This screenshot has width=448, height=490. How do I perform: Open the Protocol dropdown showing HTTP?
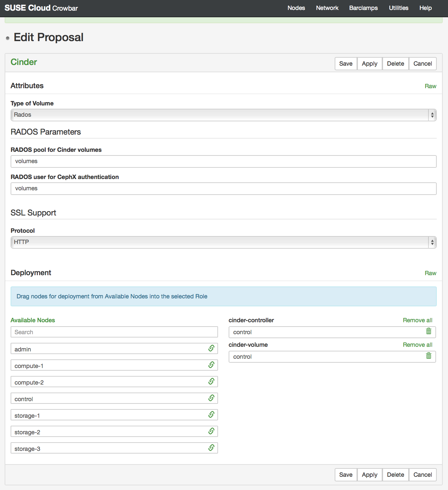click(x=223, y=242)
